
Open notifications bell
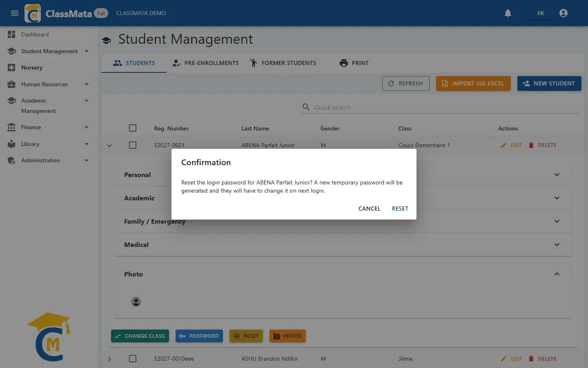[508, 13]
